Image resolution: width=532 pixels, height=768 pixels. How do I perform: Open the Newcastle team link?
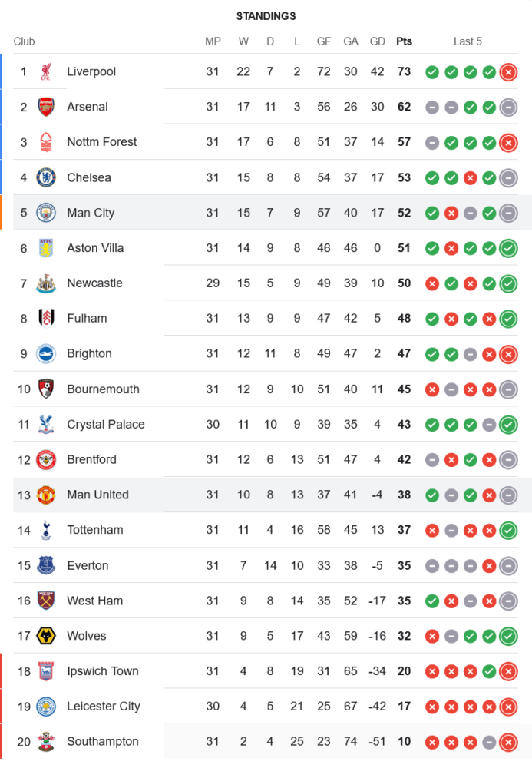pos(94,283)
